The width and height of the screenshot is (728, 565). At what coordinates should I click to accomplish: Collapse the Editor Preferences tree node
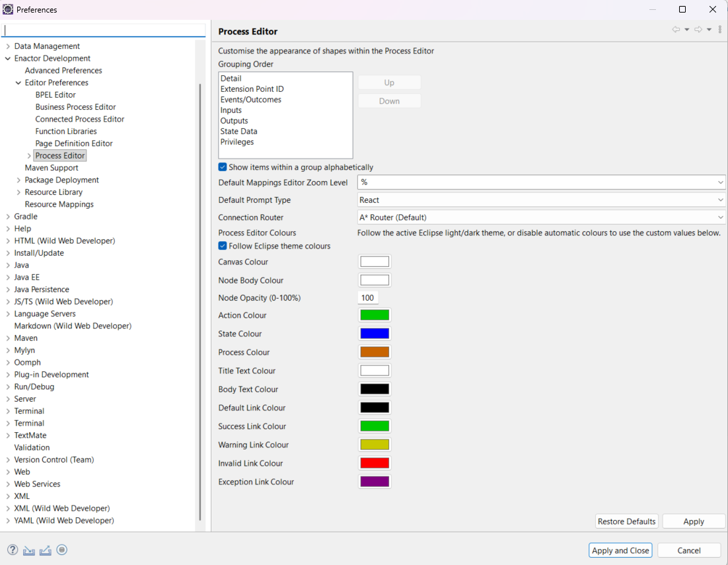point(18,83)
